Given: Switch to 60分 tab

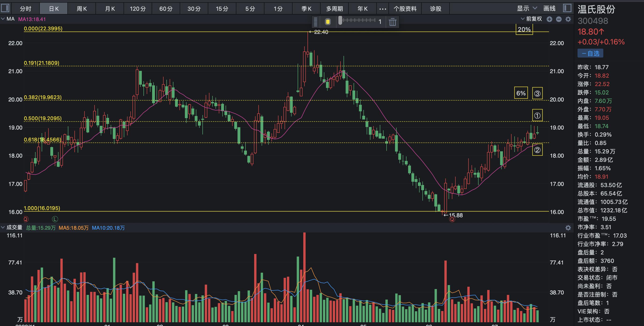Looking at the screenshot, I should point(166,9).
